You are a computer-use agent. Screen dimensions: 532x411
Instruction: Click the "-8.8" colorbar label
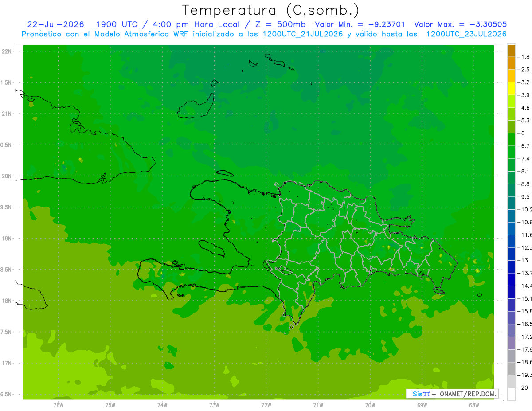[x=524, y=184]
